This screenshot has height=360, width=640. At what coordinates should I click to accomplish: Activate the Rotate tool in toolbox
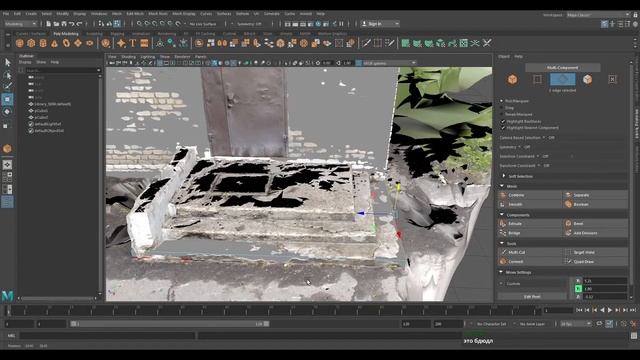(7, 111)
